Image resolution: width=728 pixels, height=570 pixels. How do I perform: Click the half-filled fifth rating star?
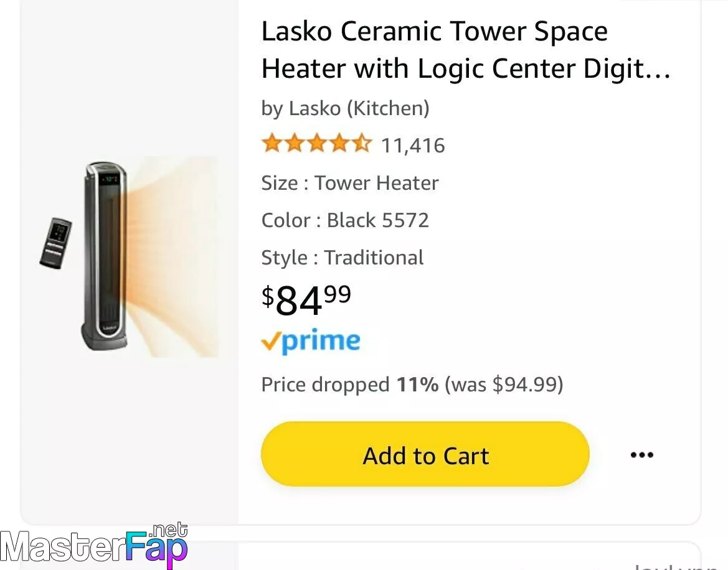(362, 143)
